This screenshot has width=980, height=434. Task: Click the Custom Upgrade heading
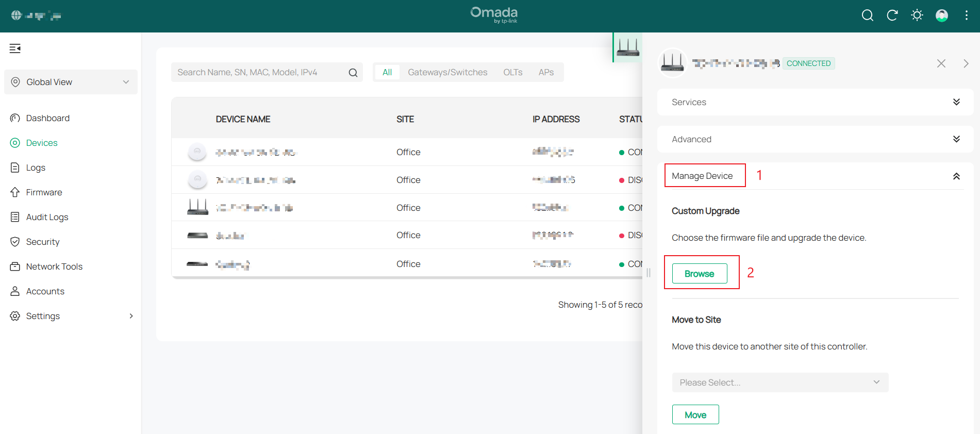pyautogui.click(x=705, y=211)
